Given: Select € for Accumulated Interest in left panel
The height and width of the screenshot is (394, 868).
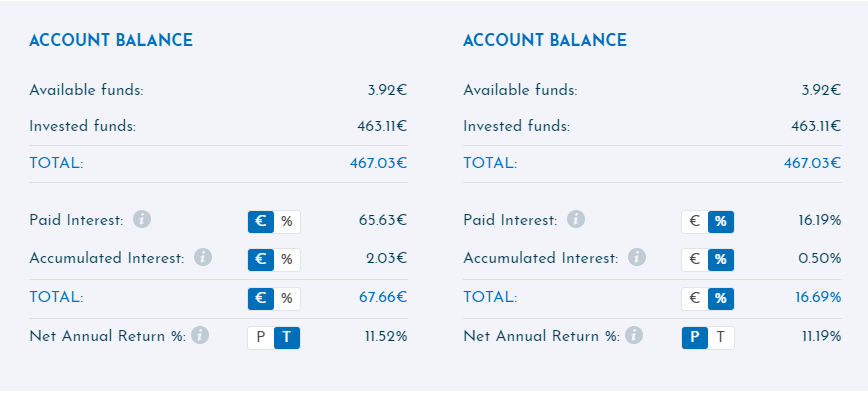Looking at the screenshot, I should 261,260.
